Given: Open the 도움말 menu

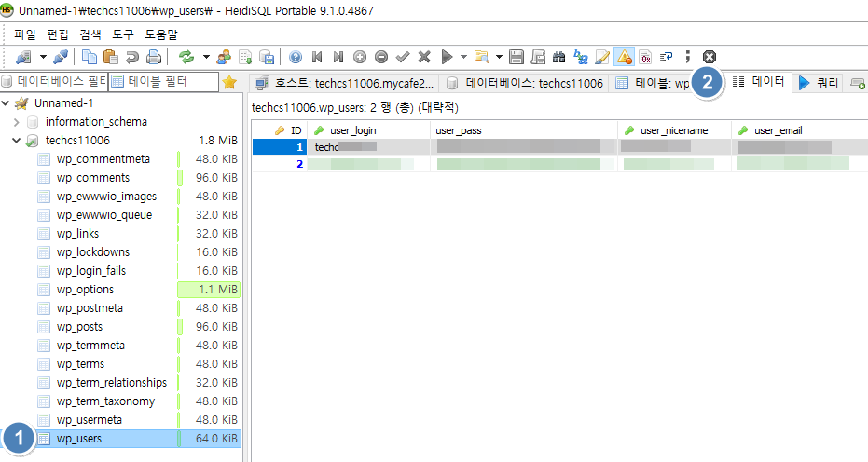Looking at the screenshot, I should point(161,34).
